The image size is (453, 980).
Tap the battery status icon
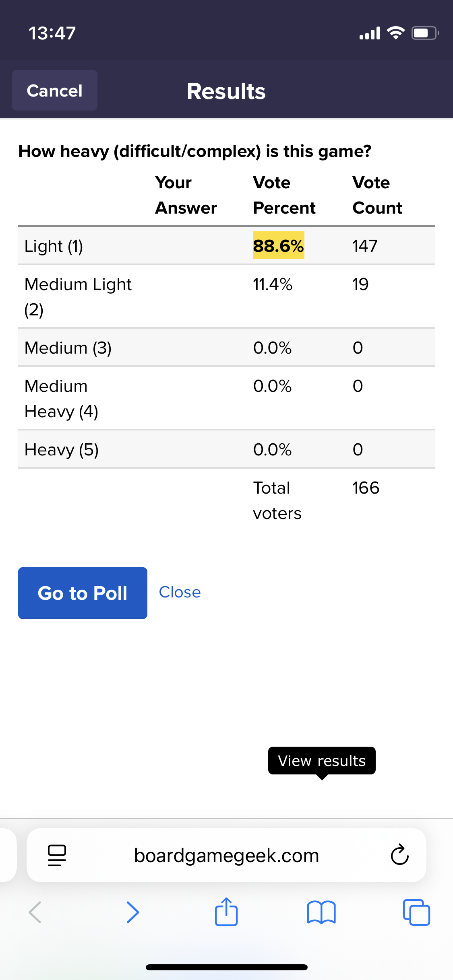425,33
